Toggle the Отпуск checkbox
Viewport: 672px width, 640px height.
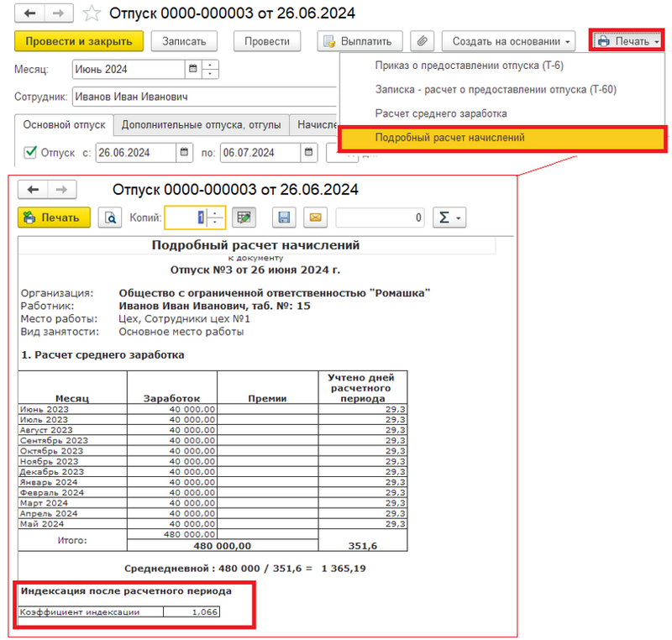pyautogui.click(x=31, y=153)
